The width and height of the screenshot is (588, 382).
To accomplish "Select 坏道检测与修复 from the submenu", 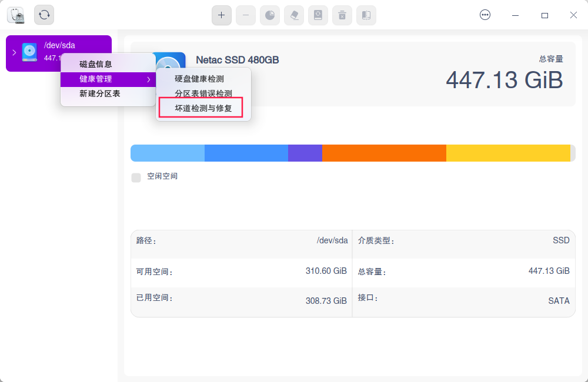I will coord(201,108).
